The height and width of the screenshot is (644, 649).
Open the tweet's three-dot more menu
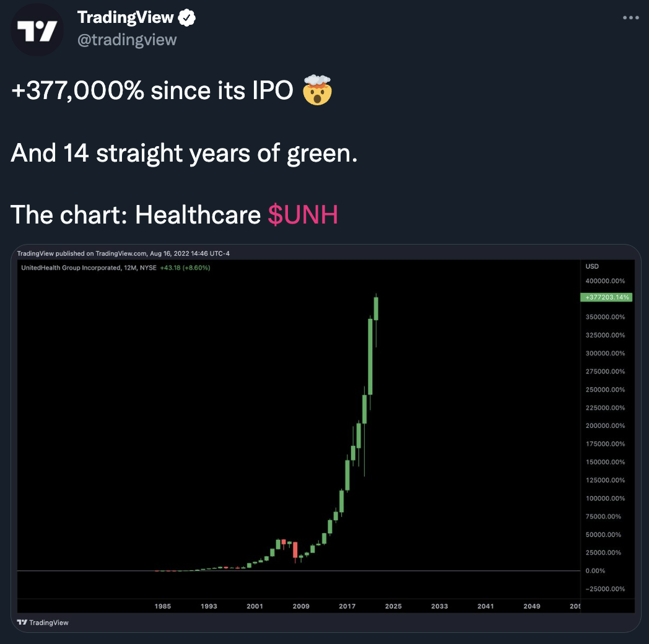tap(630, 18)
